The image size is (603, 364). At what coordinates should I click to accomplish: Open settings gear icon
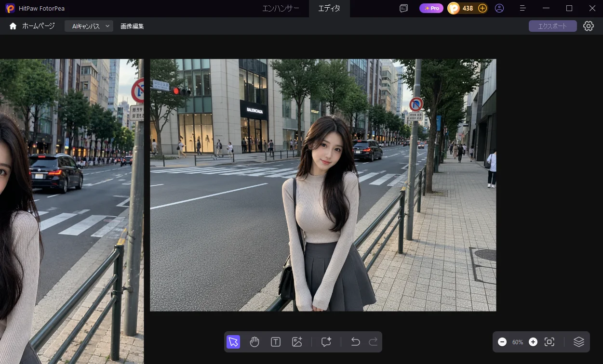(589, 26)
